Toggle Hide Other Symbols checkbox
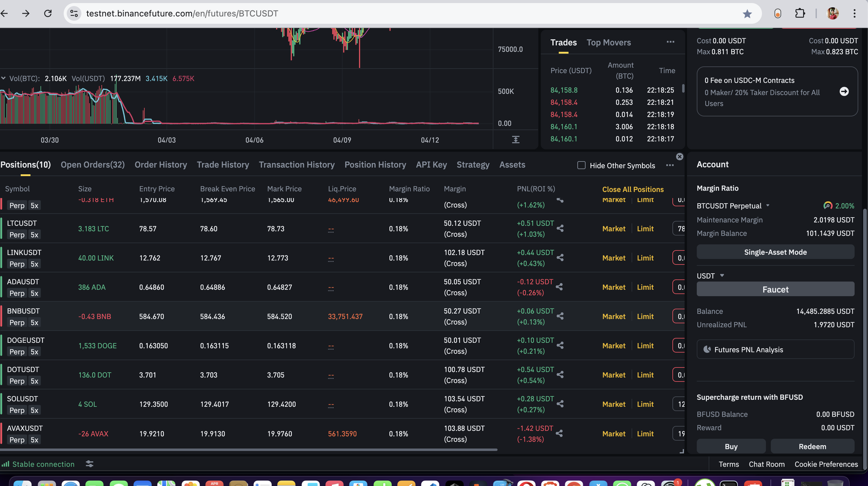Image resolution: width=868 pixels, height=486 pixels. [x=581, y=165]
